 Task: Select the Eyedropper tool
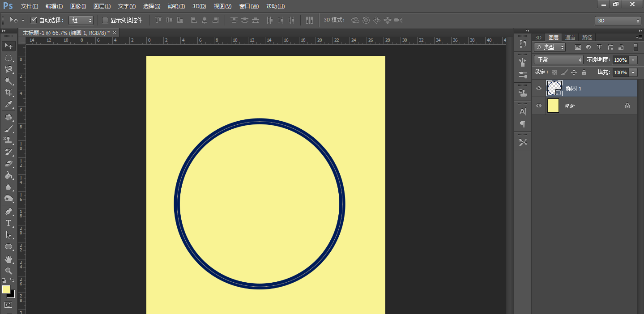point(9,105)
